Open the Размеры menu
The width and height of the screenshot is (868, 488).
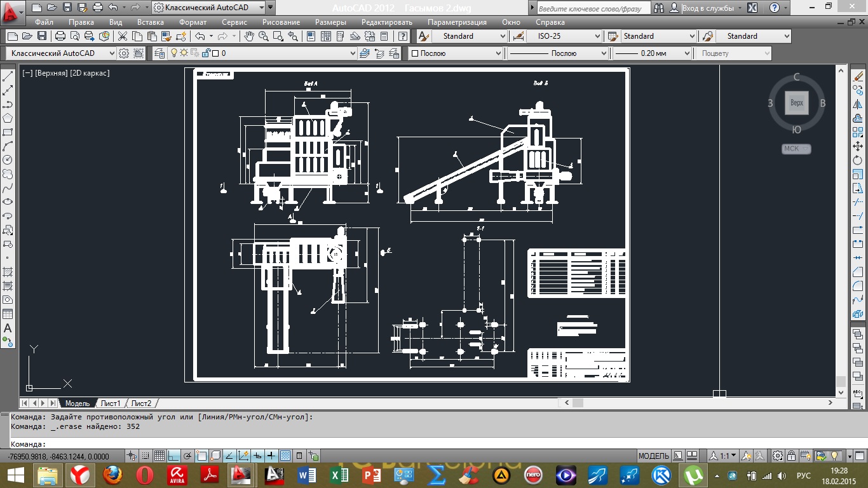[330, 22]
